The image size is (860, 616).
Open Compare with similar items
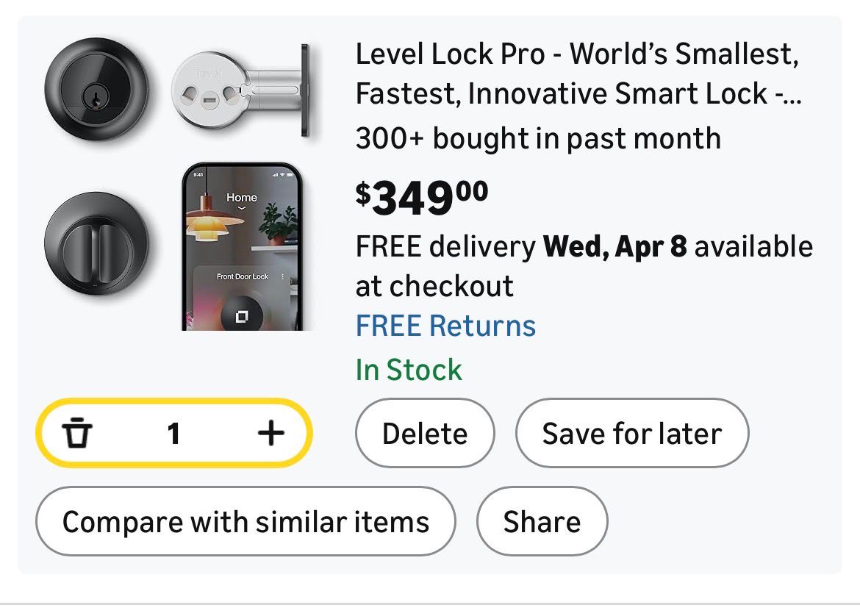click(246, 522)
